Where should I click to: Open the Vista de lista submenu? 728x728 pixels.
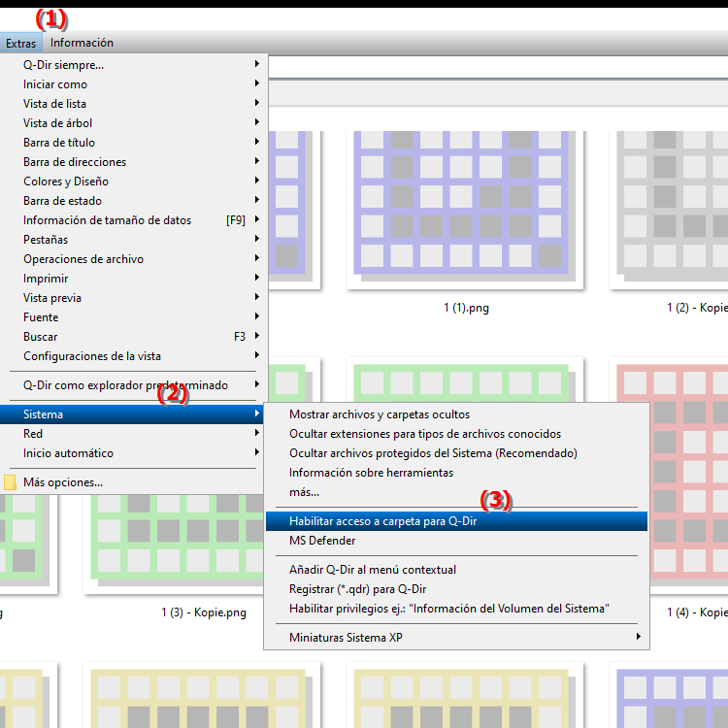coord(134,104)
